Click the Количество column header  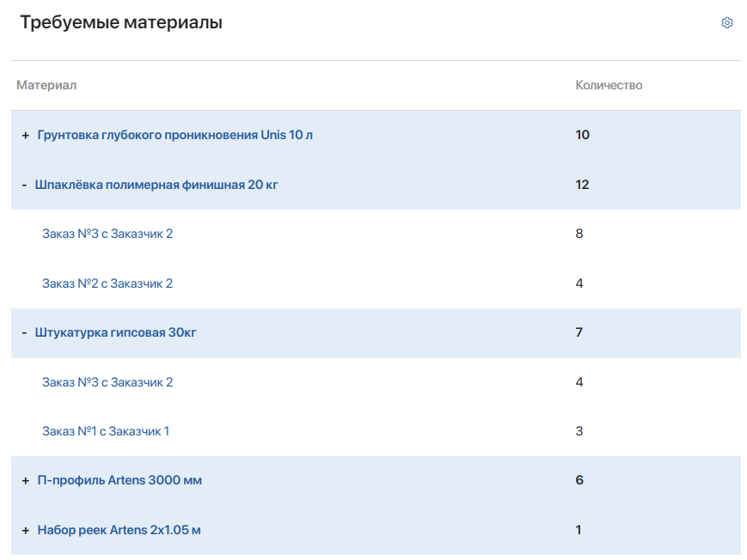click(x=609, y=86)
